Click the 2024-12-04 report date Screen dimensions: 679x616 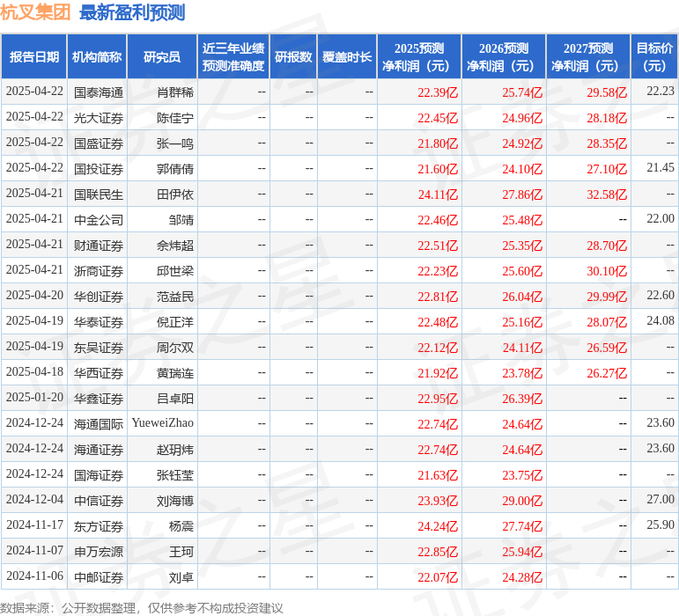[34, 500]
